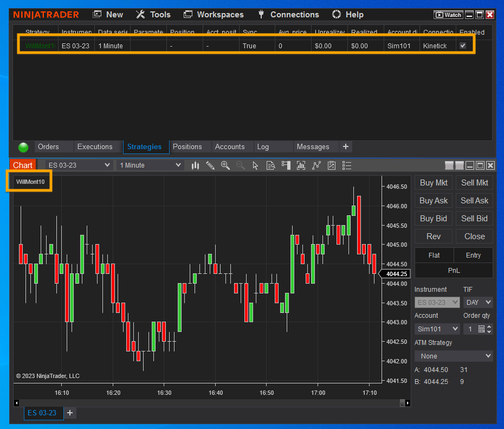Click the ES 03-23 instrument cell in strategies grid

coord(76,46)
